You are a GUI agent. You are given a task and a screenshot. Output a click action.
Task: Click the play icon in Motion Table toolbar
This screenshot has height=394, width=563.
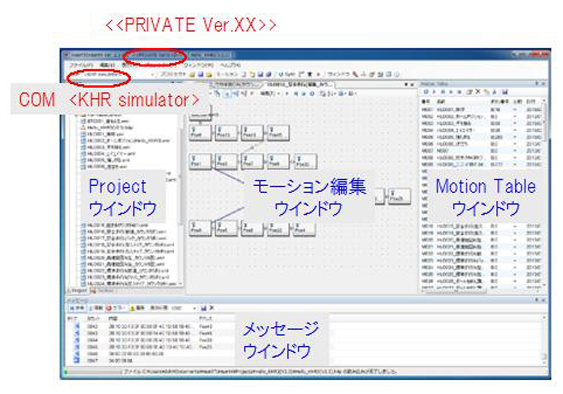[x=434, y=92]
